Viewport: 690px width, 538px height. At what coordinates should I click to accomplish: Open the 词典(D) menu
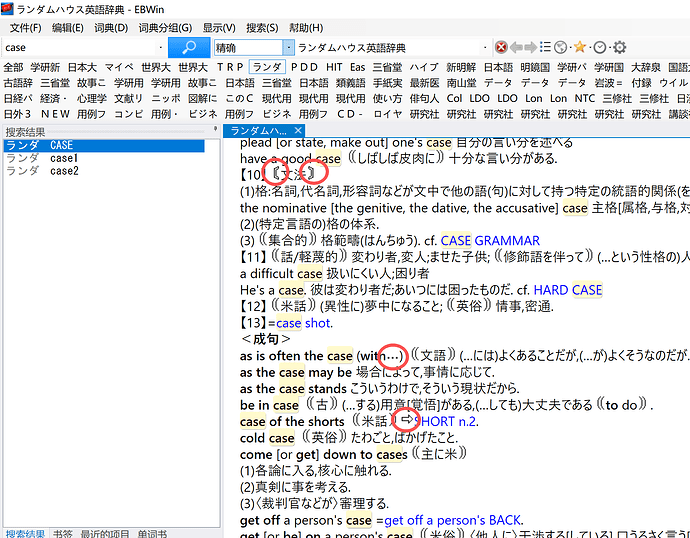[111, 28]
